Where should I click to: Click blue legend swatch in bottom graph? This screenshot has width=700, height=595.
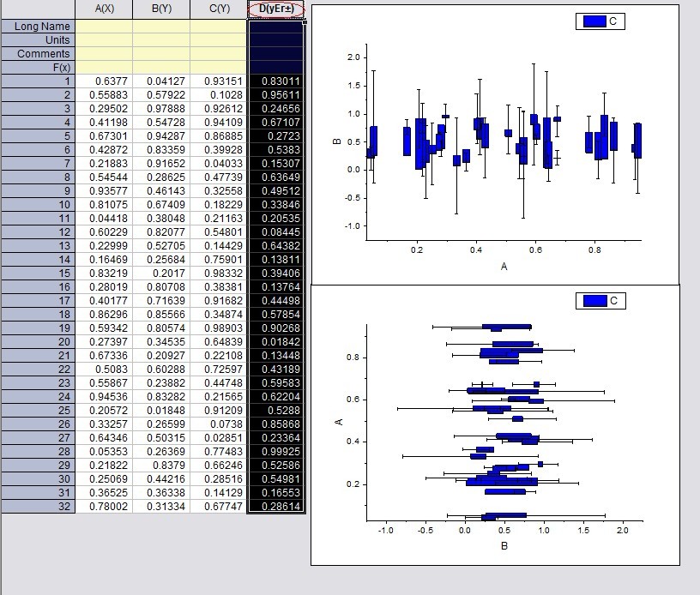594,301
